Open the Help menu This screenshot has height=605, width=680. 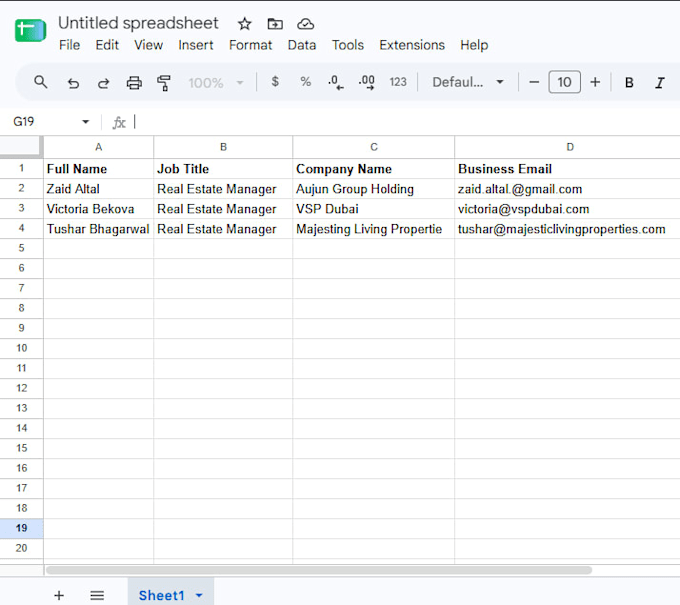point(474,45)
